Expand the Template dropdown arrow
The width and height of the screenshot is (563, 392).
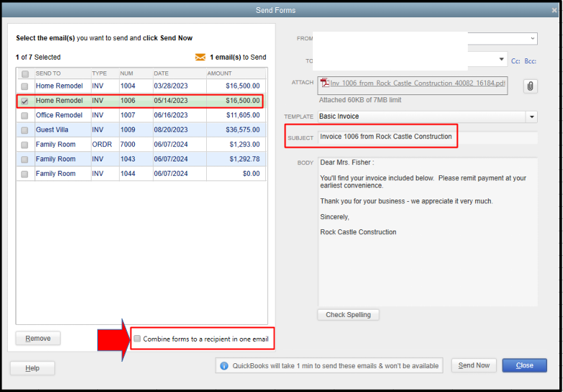click(531, 117)
